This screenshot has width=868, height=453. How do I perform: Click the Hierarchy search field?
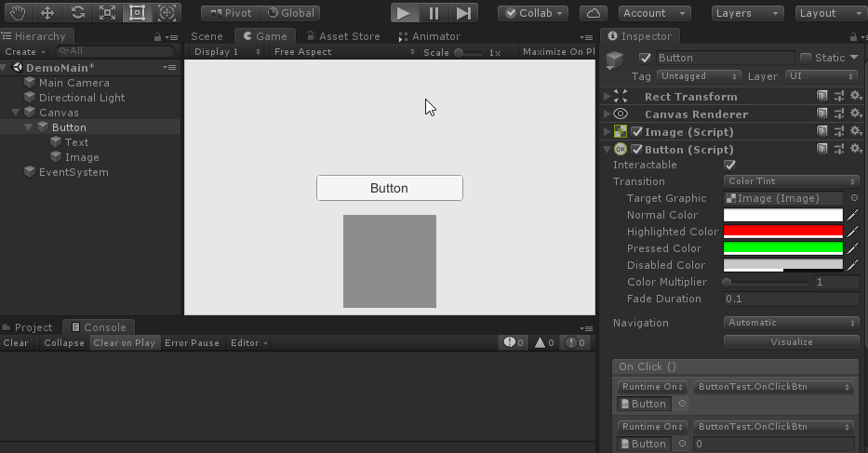pyautogui.click(x=115, y=51)
